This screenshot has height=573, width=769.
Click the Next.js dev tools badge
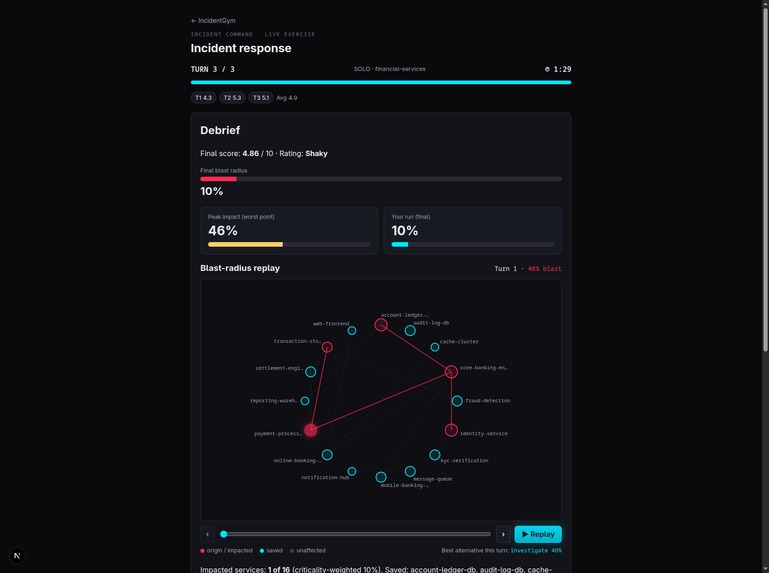pos(17,556)
